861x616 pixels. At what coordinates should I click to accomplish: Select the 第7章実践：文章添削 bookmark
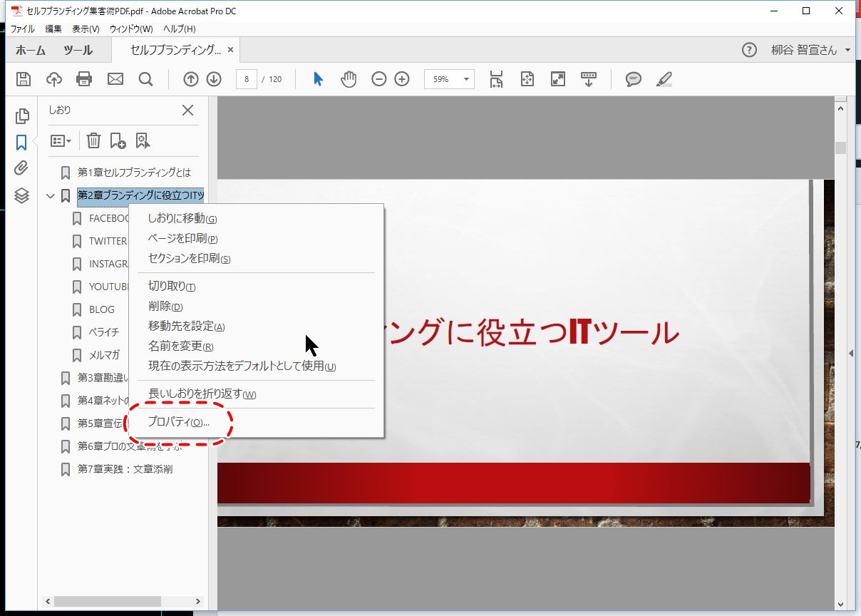pos(125,469)
